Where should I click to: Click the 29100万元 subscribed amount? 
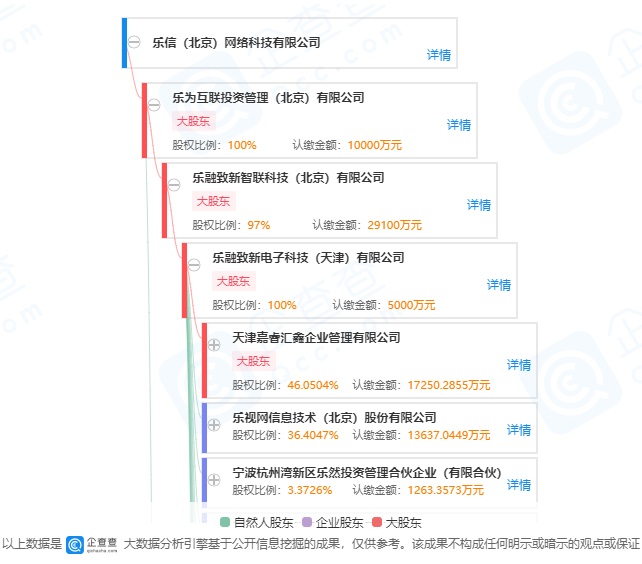(394, 225)
